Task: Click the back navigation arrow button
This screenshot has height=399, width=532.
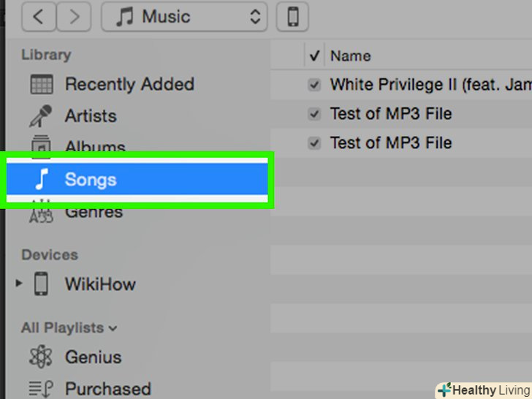Action: [39, 17]
